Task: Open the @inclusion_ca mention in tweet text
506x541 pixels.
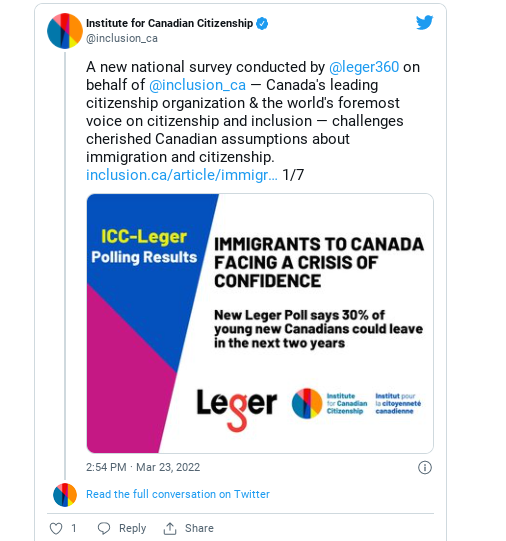Action: click(x=197, y=85)
